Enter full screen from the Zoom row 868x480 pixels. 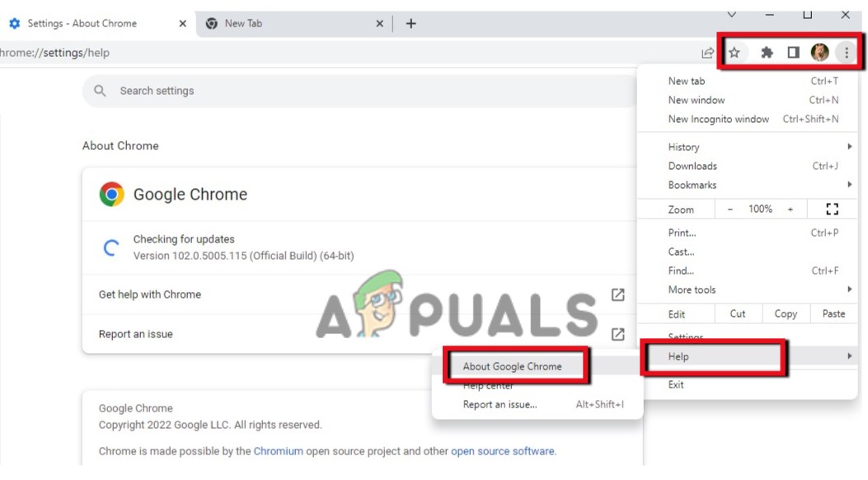click(x=832, y=209)
